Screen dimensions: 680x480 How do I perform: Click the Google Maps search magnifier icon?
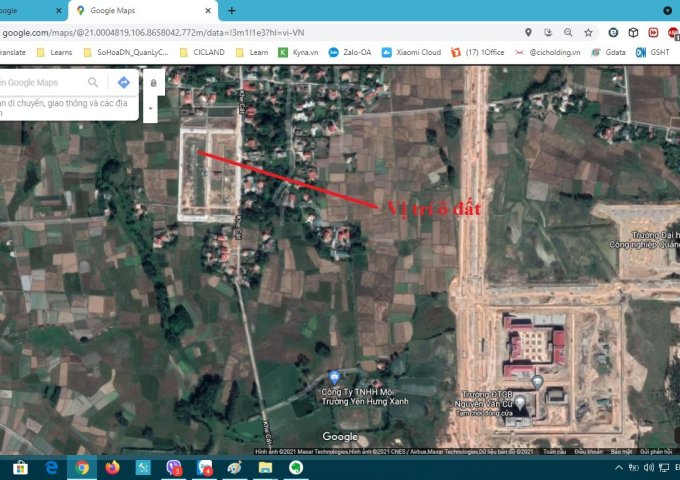coord(93,82)
